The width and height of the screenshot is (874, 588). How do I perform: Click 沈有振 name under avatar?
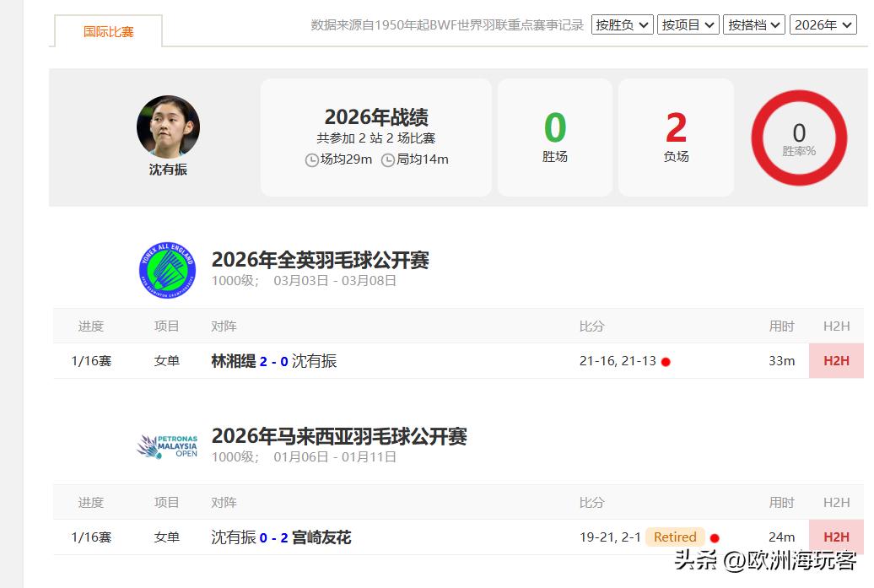click(168, 170)
